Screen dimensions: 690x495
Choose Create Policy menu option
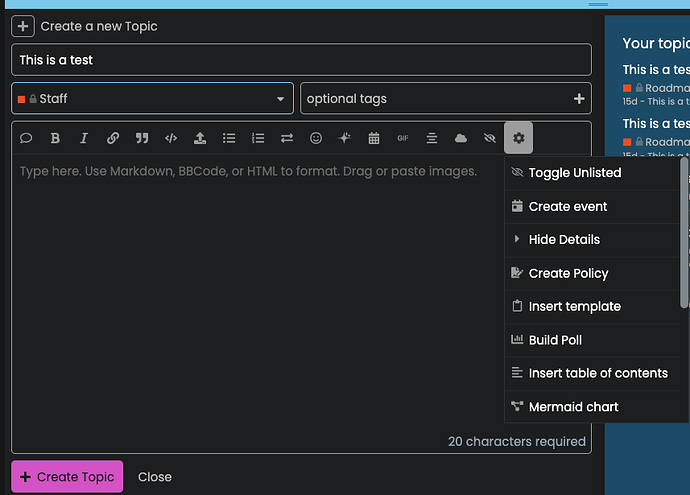pos(592,273)
